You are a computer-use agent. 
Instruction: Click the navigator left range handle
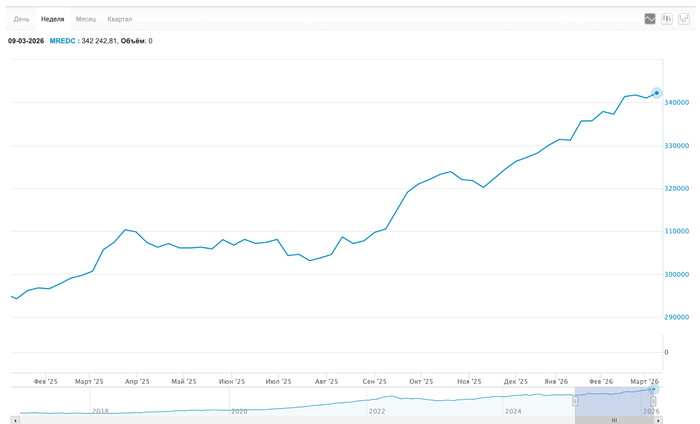(575, 401)
